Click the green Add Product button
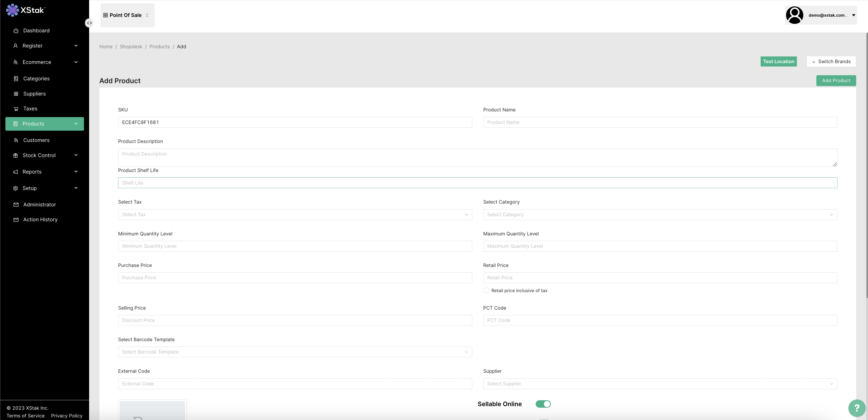Viewport: 868px width, 420px height. [x=836, y=81]
